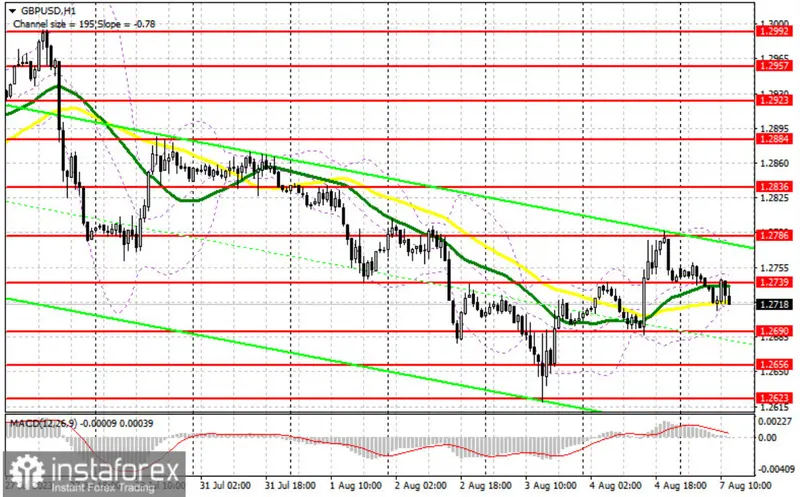800x497 pixels.
Task: Click the 1 Aug 10:00 time label
Action: coord(356,485)
